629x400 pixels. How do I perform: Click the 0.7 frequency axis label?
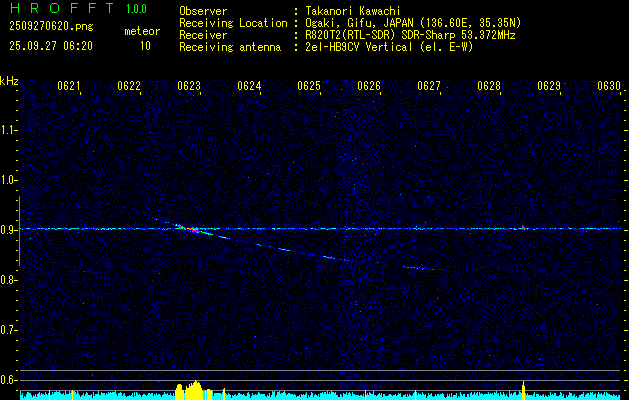click(x=9, y=330)
